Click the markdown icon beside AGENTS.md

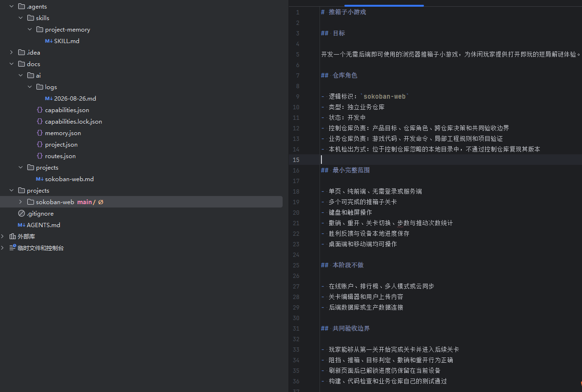(21, 225)
